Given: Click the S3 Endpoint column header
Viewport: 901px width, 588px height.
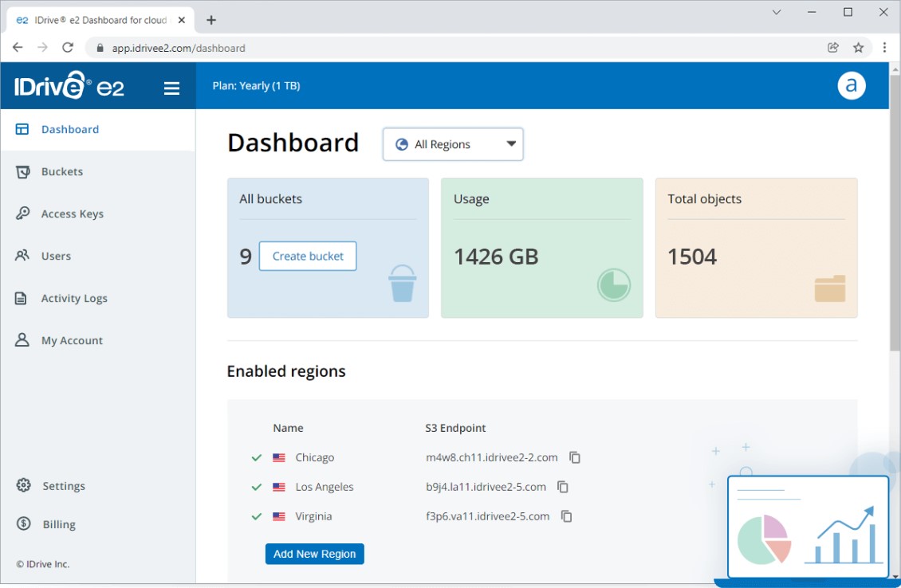Looking at the screenshot, I should pos(455,428).
